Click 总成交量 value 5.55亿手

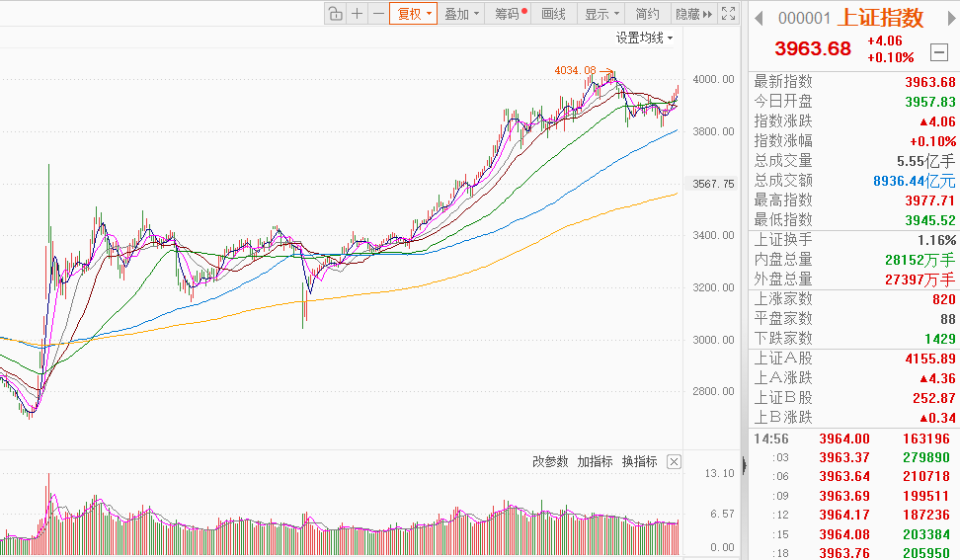925,161
